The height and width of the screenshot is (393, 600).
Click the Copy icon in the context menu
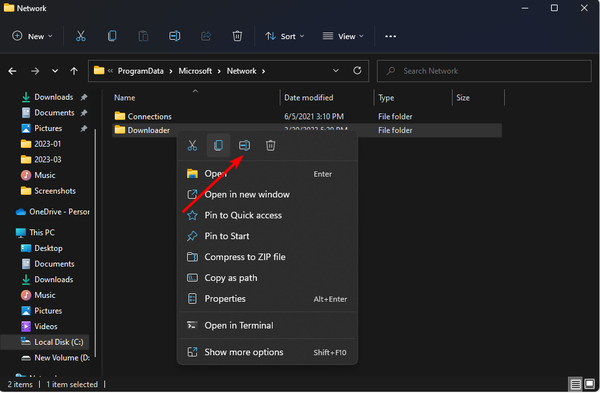coord(218,145)
